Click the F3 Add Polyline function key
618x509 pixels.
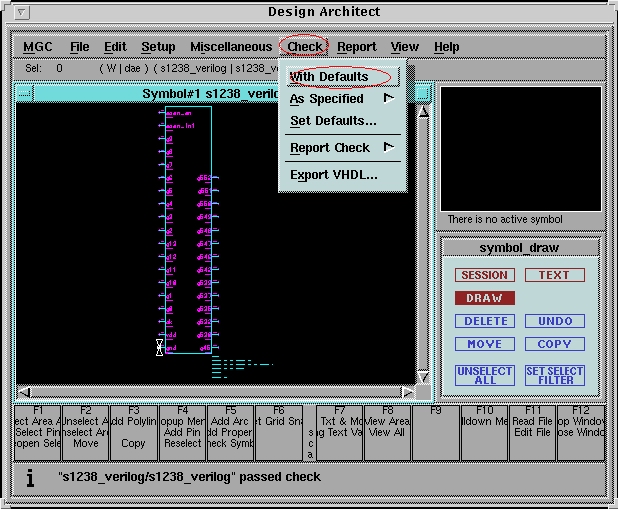pyautogui.click(x=133, y=426)
